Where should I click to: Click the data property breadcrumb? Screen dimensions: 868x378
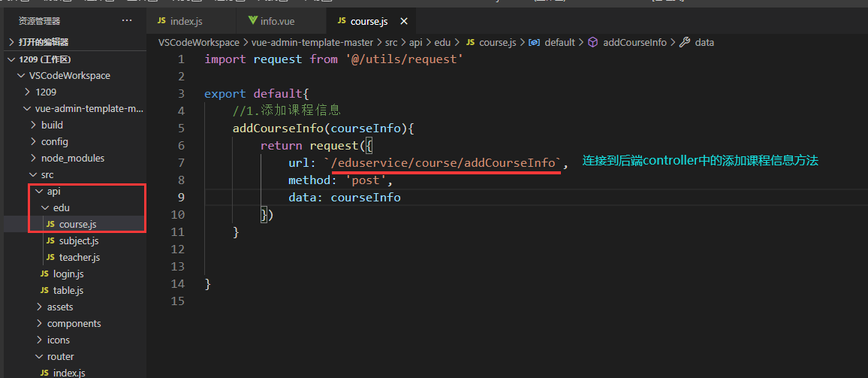pyautogui.click(x=704, y=42)
